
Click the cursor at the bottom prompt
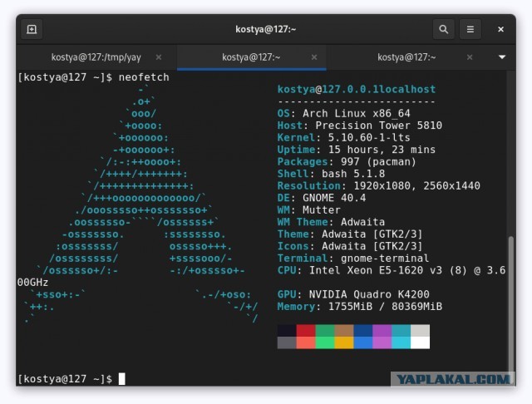click(x=122, y=379)
